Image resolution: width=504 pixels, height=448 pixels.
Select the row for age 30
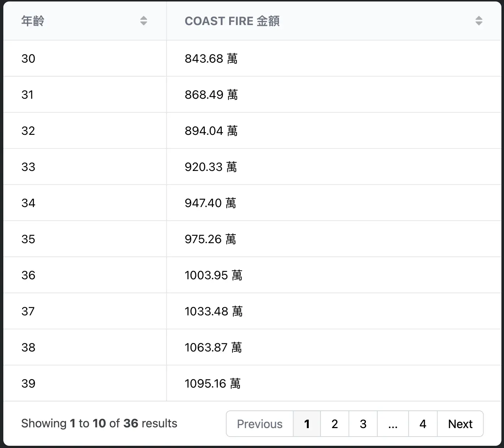pyautogui.click(x=28, y=59)
